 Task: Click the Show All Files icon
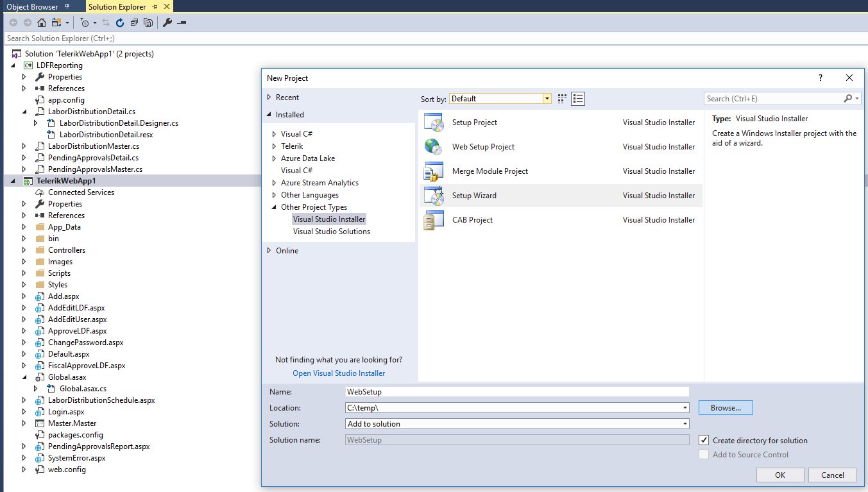tap(148, 22)
